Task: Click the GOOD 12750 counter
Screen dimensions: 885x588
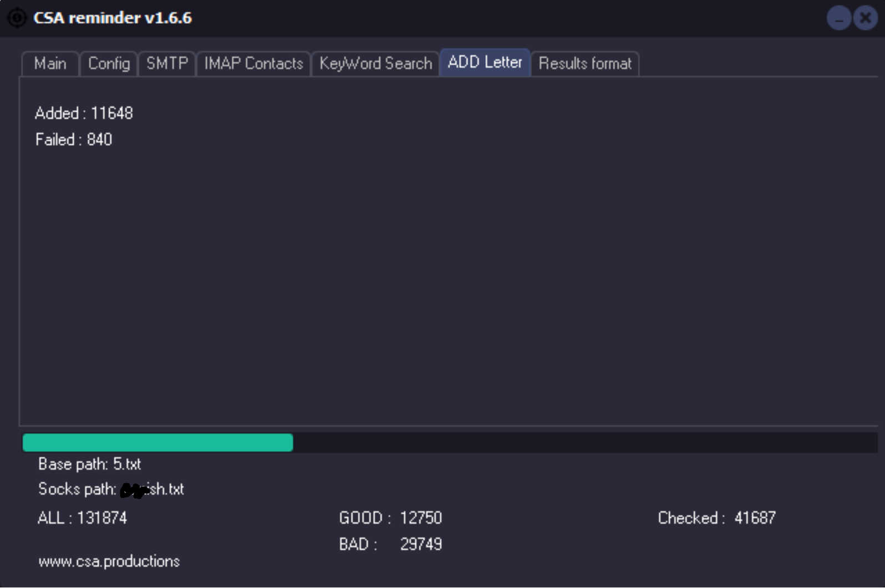Action: 390,518
